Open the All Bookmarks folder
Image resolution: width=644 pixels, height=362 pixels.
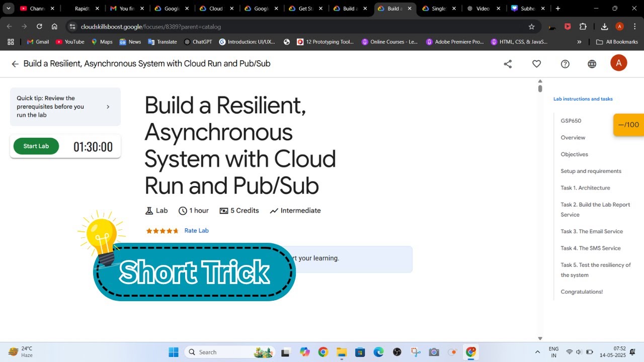617,42
